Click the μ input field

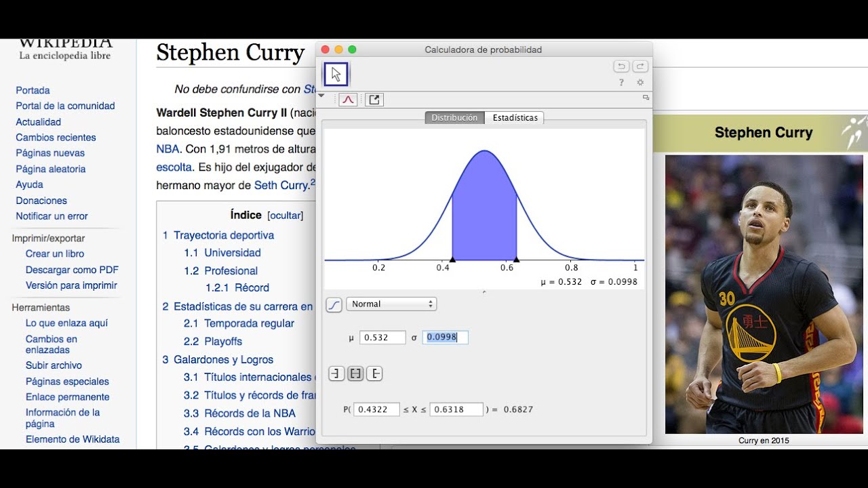pos(382,338)
